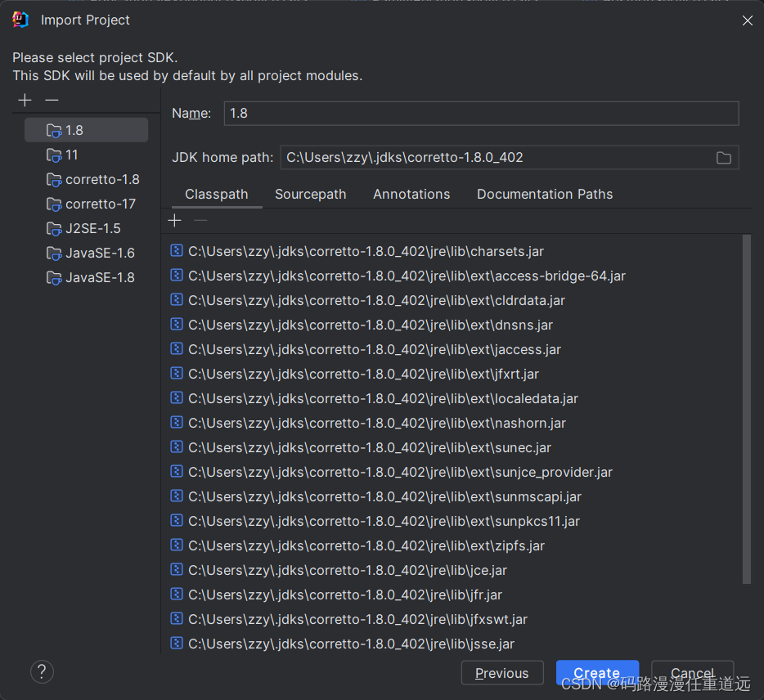Switch to the Sourcepath tab
The width and height of the screenshot is (764, 700).
311,194
